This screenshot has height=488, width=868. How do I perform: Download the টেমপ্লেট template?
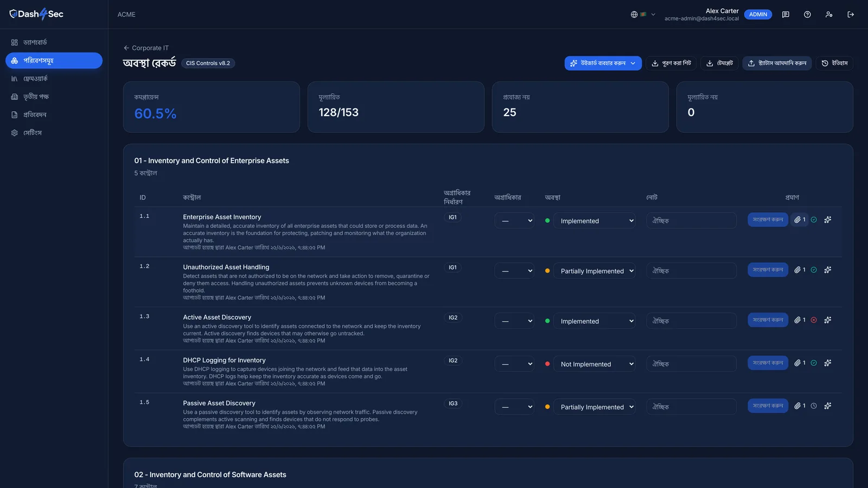coord(719,63)
